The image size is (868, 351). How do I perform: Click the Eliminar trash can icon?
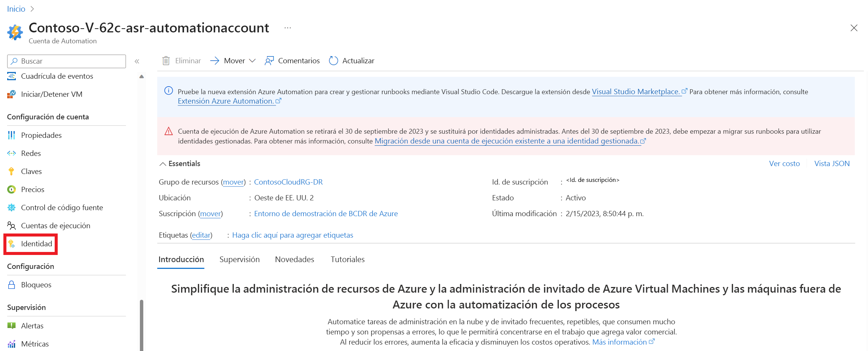[x=166, y=61]
